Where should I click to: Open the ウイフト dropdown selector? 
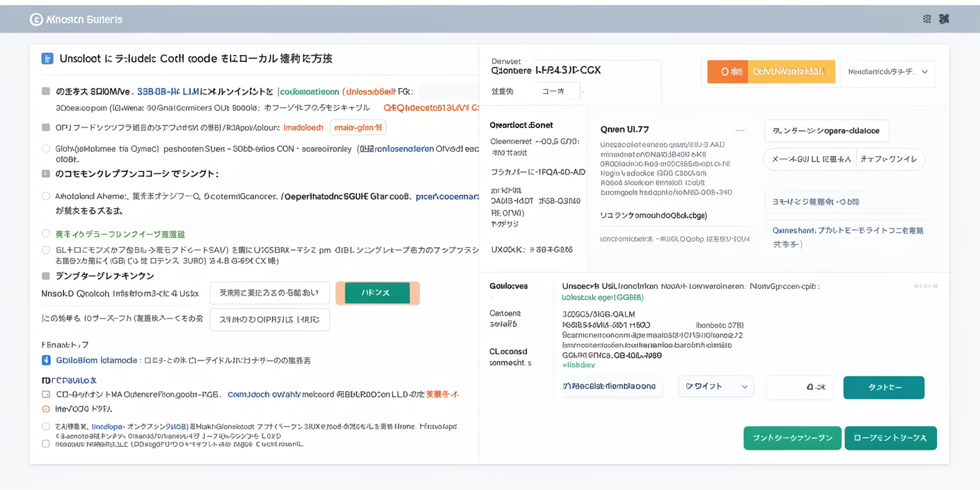click(716, 387)
